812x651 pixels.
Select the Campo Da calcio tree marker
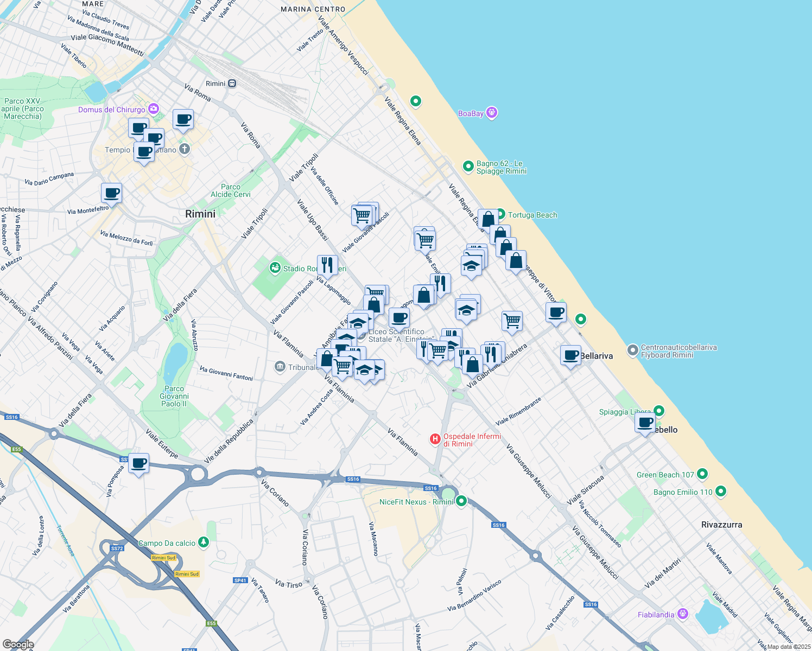coord(204,542)
